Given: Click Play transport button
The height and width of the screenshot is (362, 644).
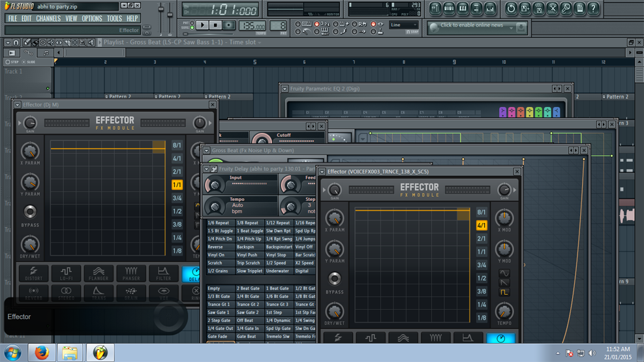Looking at the screenshot, I should coord(202,25).
